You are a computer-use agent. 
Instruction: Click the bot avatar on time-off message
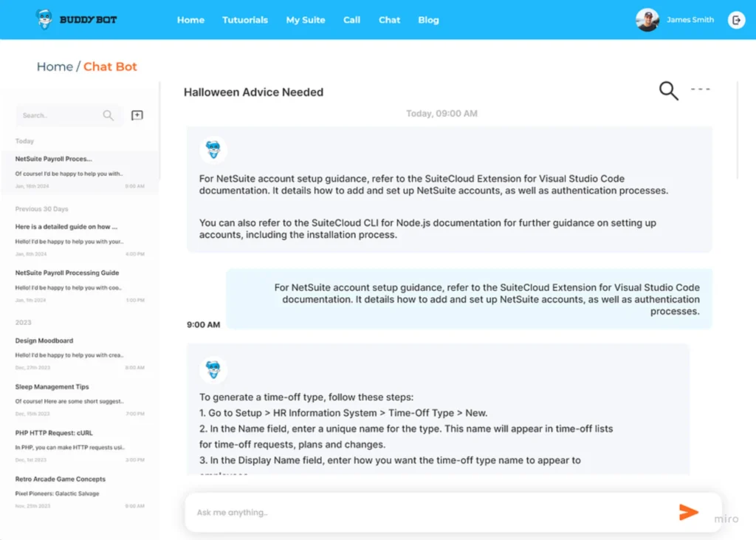213,369
